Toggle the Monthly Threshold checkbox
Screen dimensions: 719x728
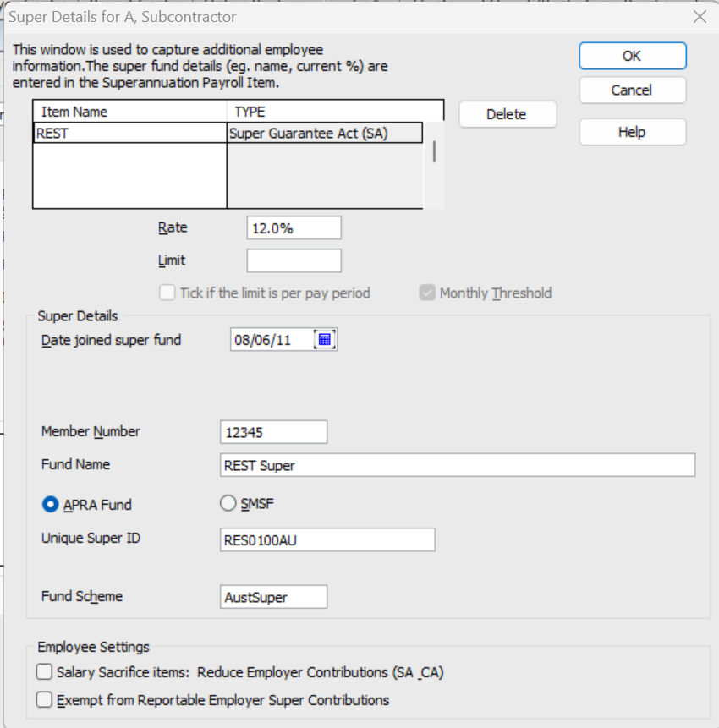427,293
